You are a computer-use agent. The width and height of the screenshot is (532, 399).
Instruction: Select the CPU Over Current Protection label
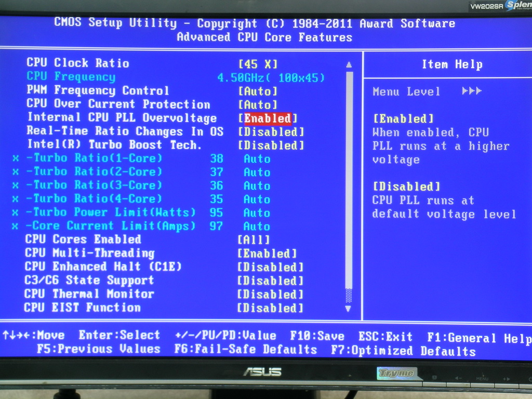click(118, 104)
